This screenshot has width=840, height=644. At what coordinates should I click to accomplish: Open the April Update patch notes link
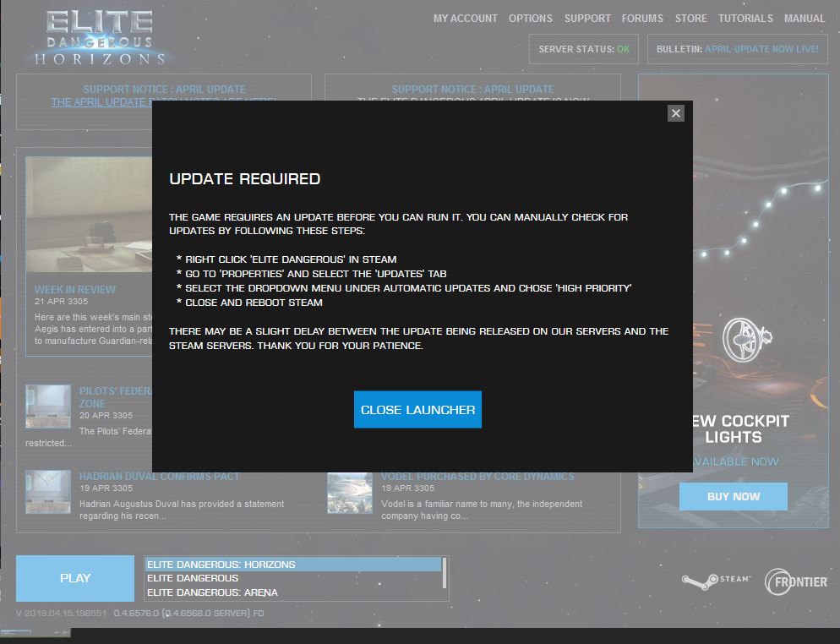point(101,101)
